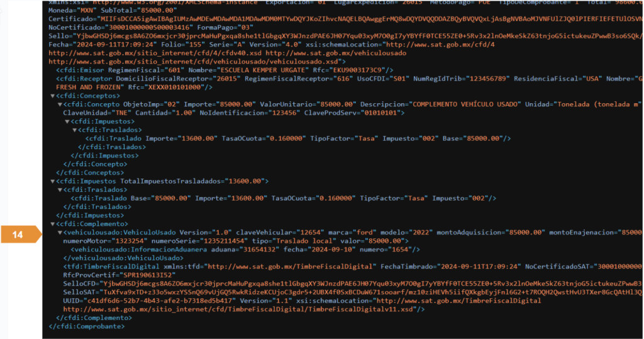Image resolution: width=644 pixels, height=339 pixels.
Task: Click the UUID attribute value
Action: pos(151,301)
